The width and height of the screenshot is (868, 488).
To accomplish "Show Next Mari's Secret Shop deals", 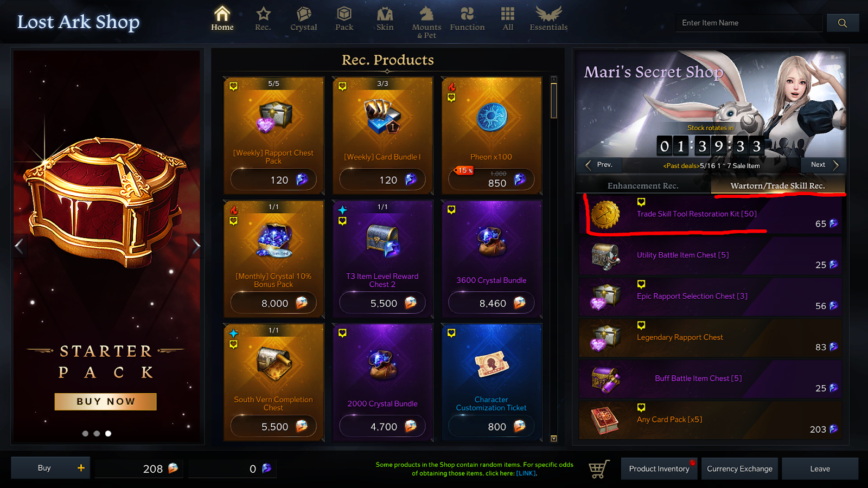I will click(823, 165).
